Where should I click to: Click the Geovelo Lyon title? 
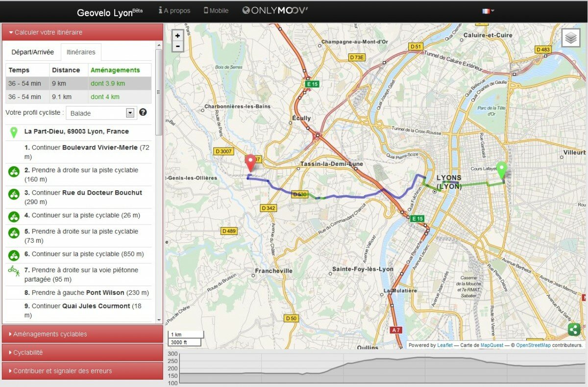tap(110, 12)
